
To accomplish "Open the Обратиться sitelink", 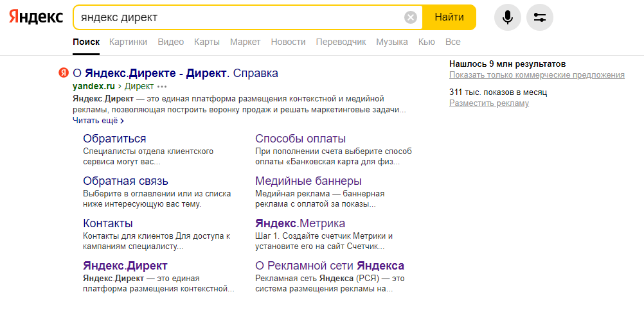I will pyautogui.click(x=114, y=139).
